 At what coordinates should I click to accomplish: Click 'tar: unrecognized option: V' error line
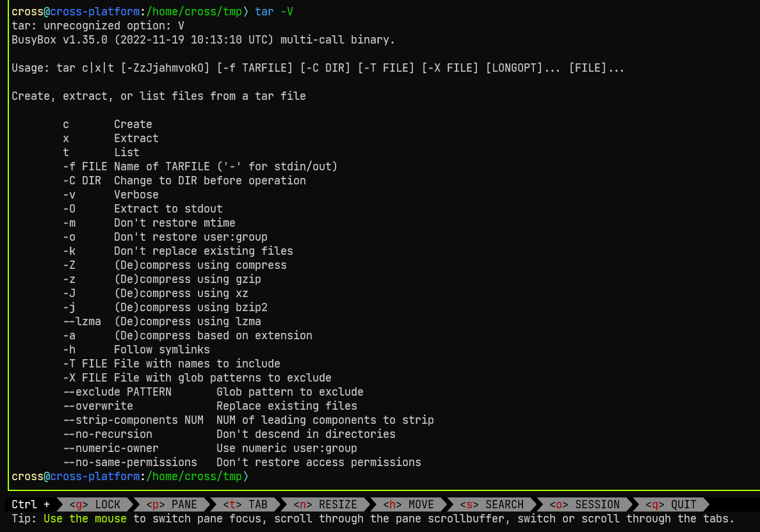pyautogui.click(x=98, y=26)
